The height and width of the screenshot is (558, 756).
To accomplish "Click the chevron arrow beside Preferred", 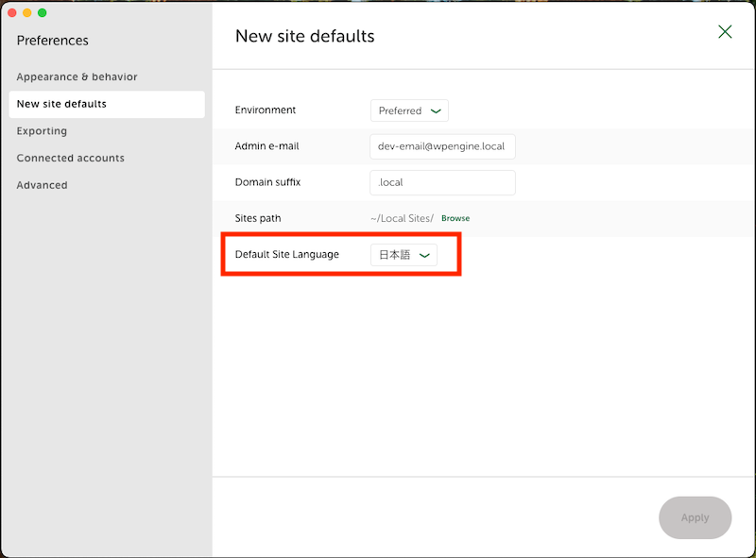I will tap(436, 110).
